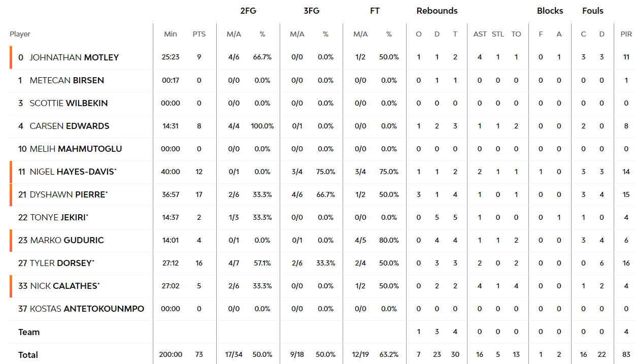Screen dimensions: 635x364
Task: Select Carsen Edwards player name
Action: point(70,126)
